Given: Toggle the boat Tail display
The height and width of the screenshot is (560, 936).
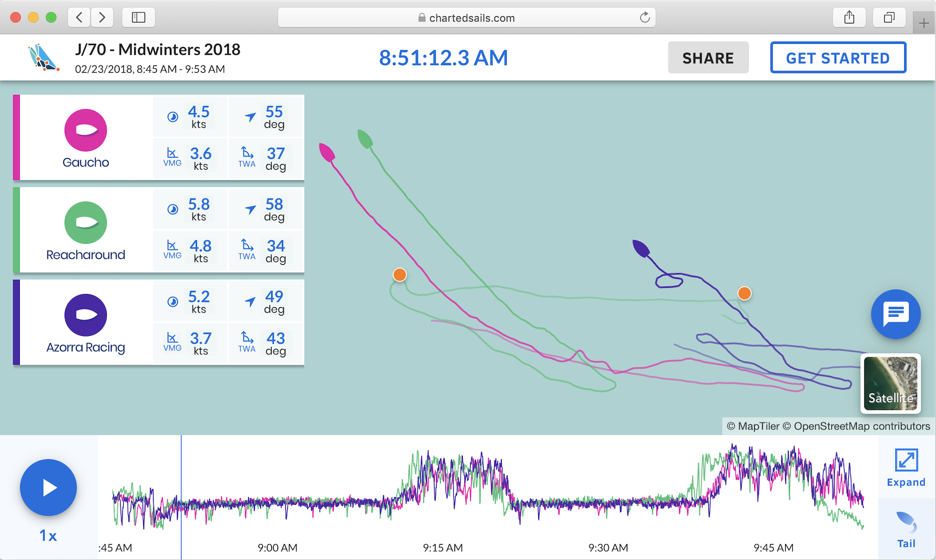Looking at the screenshot, I should (906, 529).
